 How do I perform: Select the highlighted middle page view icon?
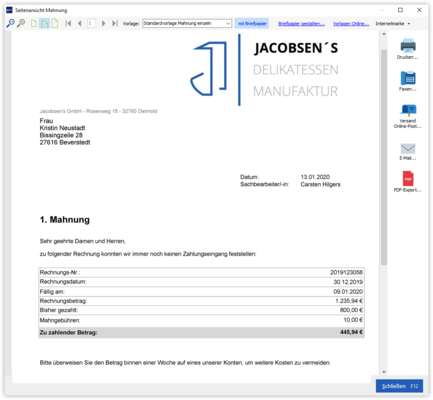(x=44, y=23)
